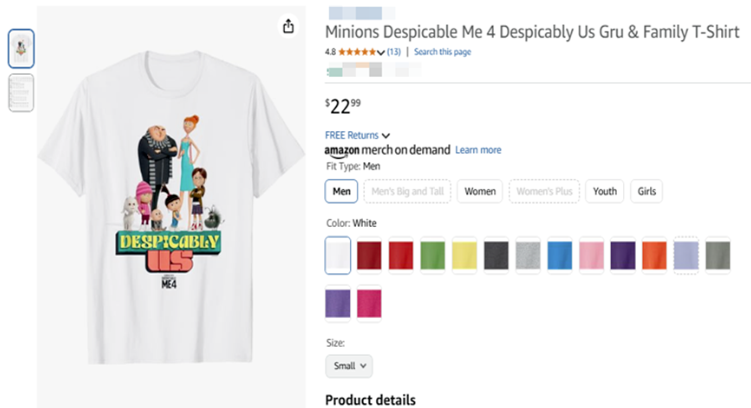Screen dimensions: 751x408
Task: Select the first product thumbnail
Action: click(21, 49)
